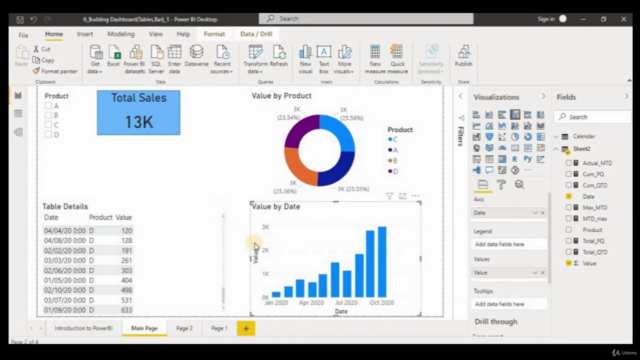Screen dimensions: 640x360
Task: Expand the Filters pane arrow
Action: pos(460,96)
